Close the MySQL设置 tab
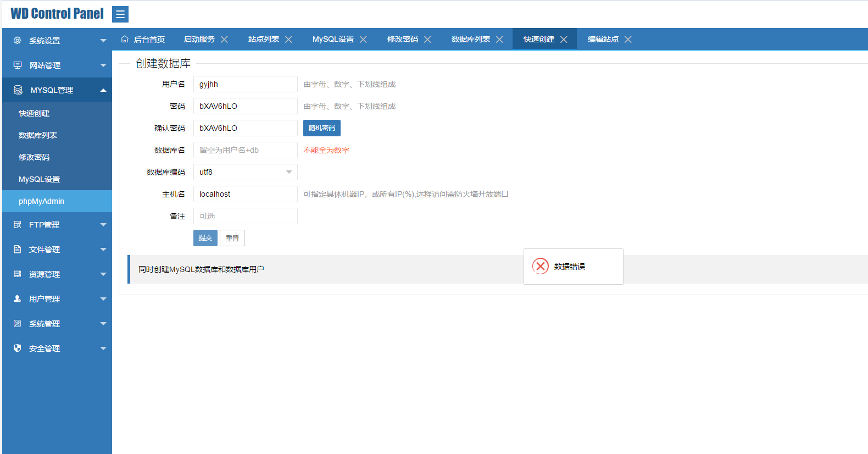This screenshot has height=454, width=868. click(363, 40)
